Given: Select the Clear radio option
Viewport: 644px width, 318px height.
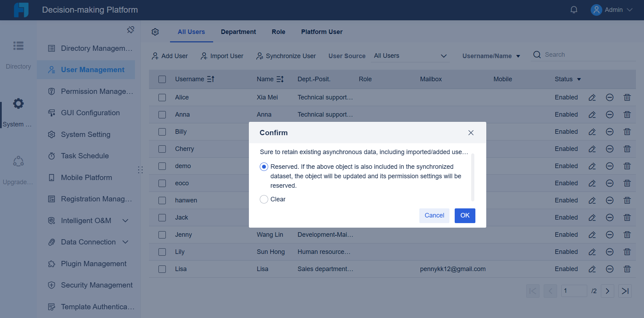Looking at the screenshot, I should [x=264, y=199].
